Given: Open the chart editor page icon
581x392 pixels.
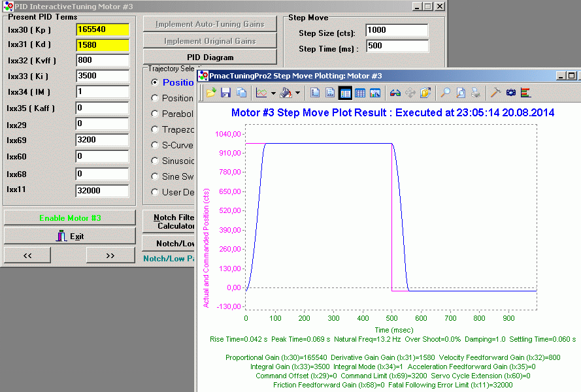Looking at the screenshot, I should click(315, 93).
